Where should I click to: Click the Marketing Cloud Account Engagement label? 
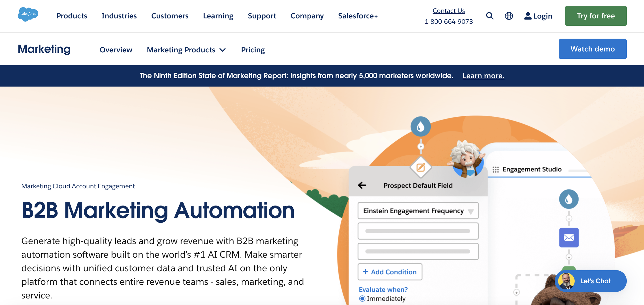pos(78,186)
